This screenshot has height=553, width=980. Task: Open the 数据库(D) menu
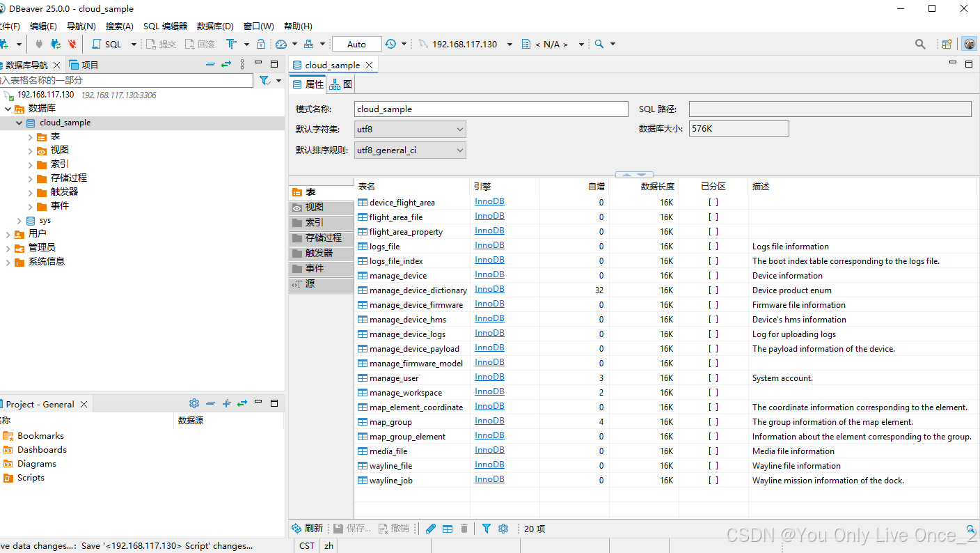point(215,26)
